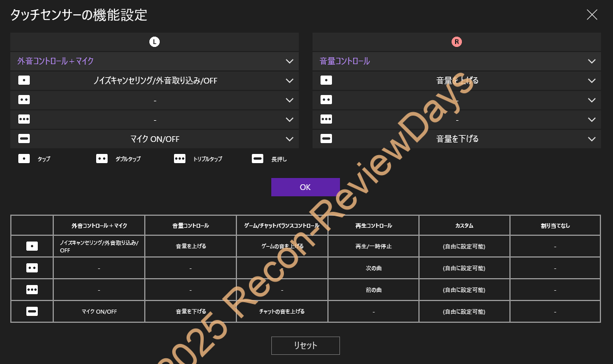The width and height of the screenshot is (613, 364).
Task: Click the カスタム table column header
Action: [x=464, y=225]
